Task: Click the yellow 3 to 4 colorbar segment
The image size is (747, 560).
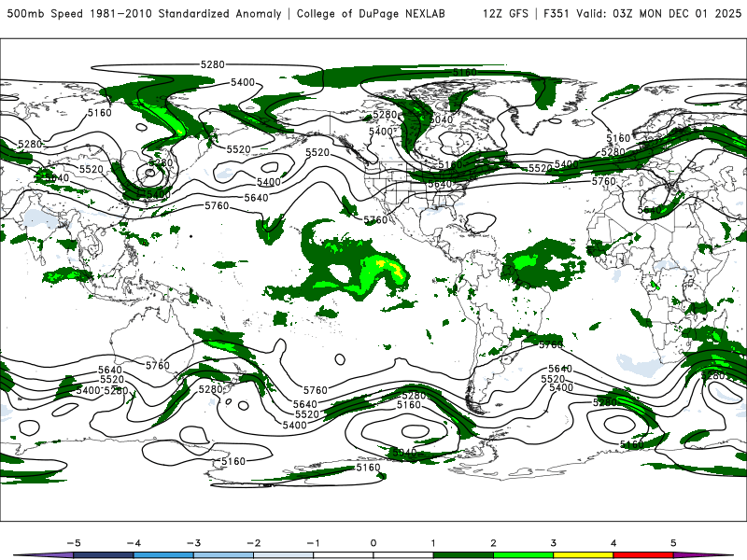Action: point(583,555)
